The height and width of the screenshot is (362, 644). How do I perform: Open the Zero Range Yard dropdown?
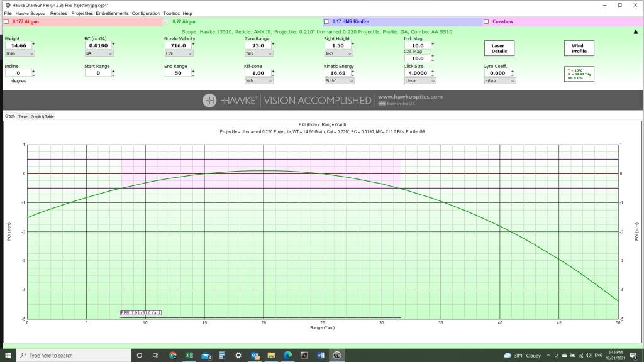(258, 53)
